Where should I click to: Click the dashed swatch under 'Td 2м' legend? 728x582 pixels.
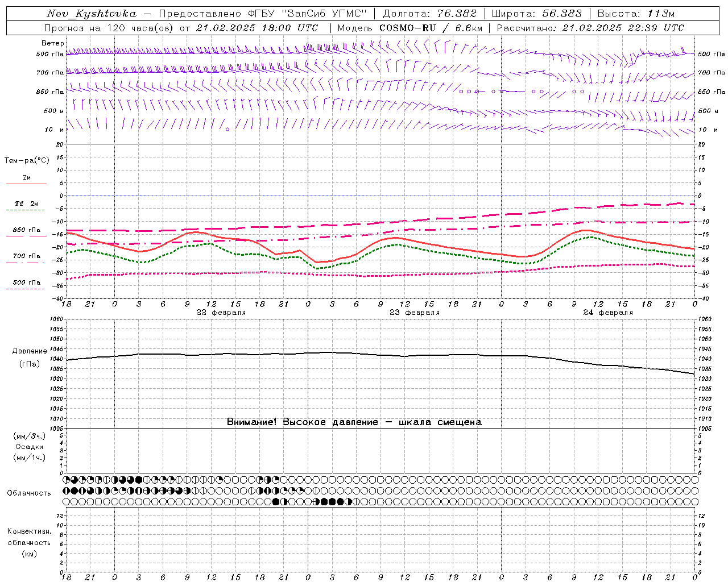[26, 210]
